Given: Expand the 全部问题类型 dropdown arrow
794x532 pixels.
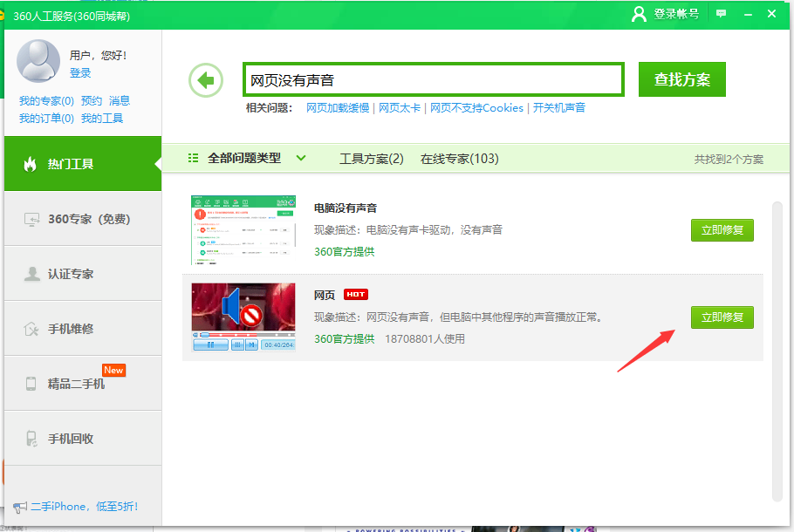Looking at the screenshot, I should (x=301, y=158).
